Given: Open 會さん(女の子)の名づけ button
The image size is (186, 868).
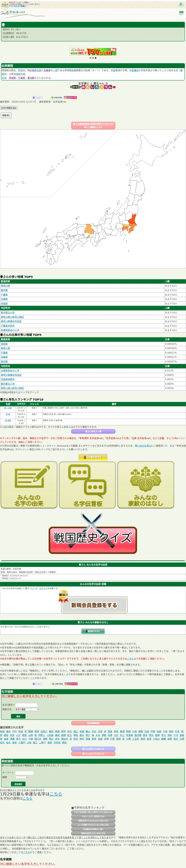Looking at the screenshot, I should pos(93,754).
